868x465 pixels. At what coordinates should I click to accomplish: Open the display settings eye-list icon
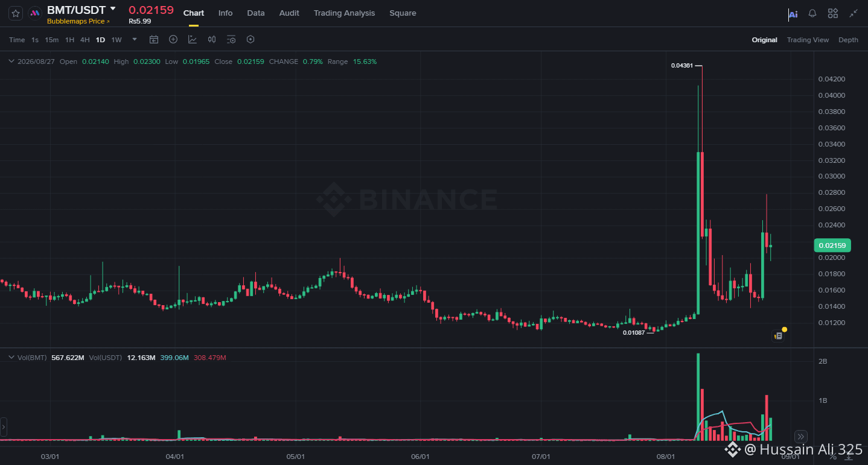pyautogui.click(x=231, y=40)
